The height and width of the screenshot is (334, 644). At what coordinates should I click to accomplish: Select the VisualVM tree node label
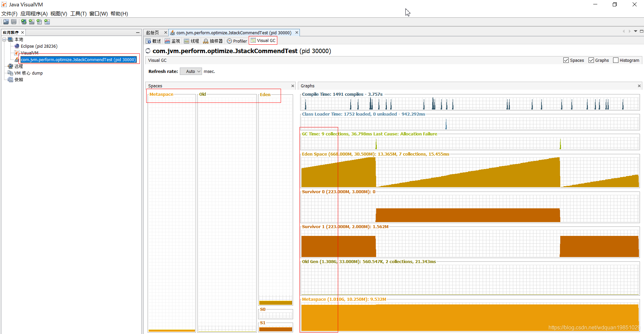[30, 53]
